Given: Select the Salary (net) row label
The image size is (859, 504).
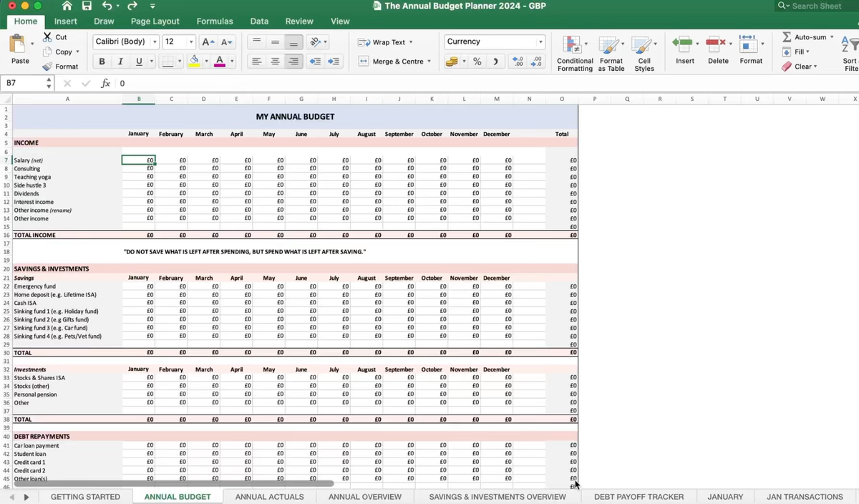Looking at the screenshot, I should [x=29, y=160].
